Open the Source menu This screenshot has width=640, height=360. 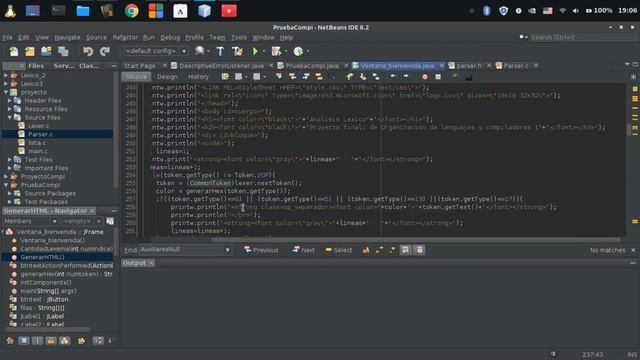[x=96, y=37]
